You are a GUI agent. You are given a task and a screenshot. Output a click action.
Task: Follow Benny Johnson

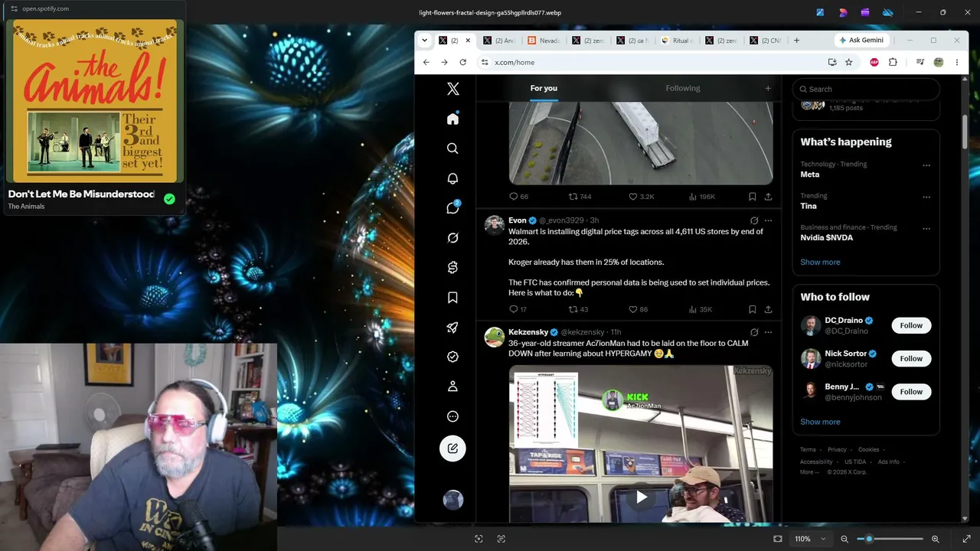click(x=911, y=391)
